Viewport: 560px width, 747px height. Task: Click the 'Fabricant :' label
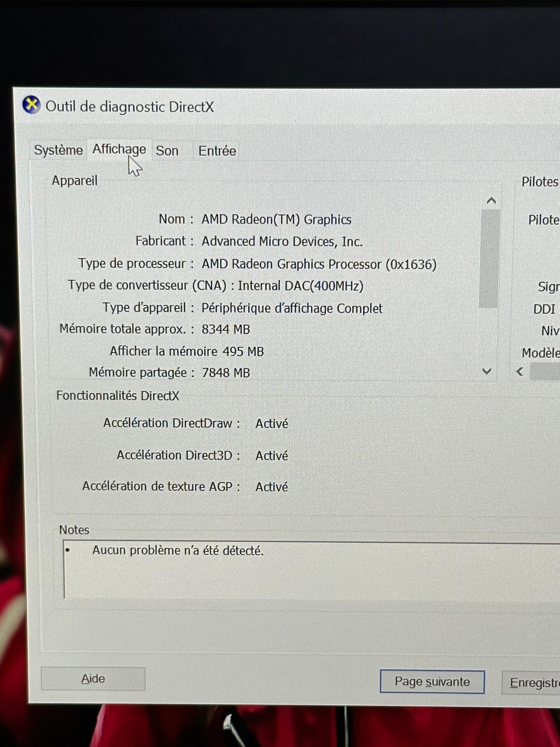coord(164,241)
